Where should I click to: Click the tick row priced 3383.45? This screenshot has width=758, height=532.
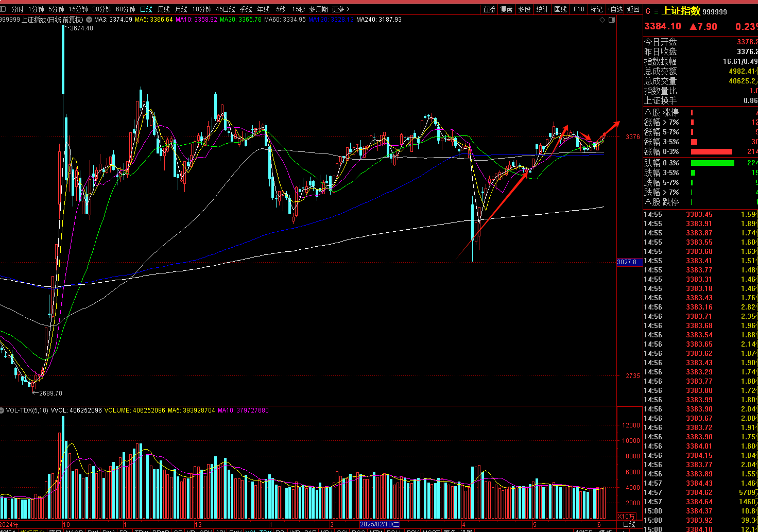click(701, 214)
